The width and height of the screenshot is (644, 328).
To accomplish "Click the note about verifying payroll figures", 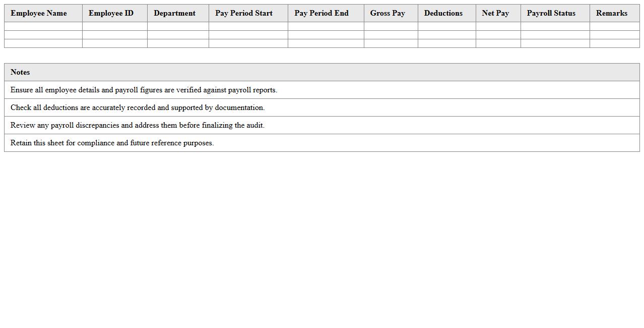I will (x=143, y=90).
